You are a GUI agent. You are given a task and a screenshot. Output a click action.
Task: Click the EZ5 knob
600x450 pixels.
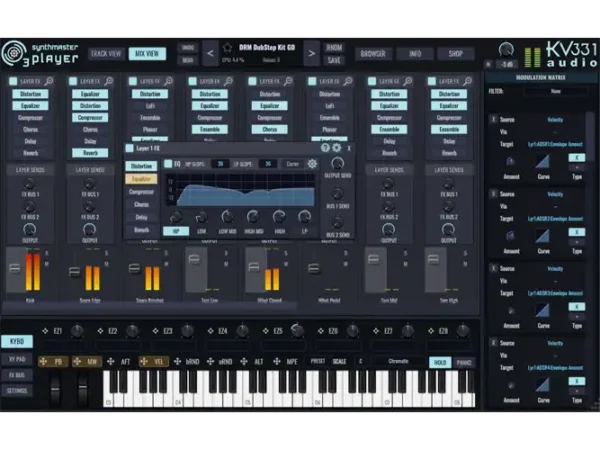(297, 330)
